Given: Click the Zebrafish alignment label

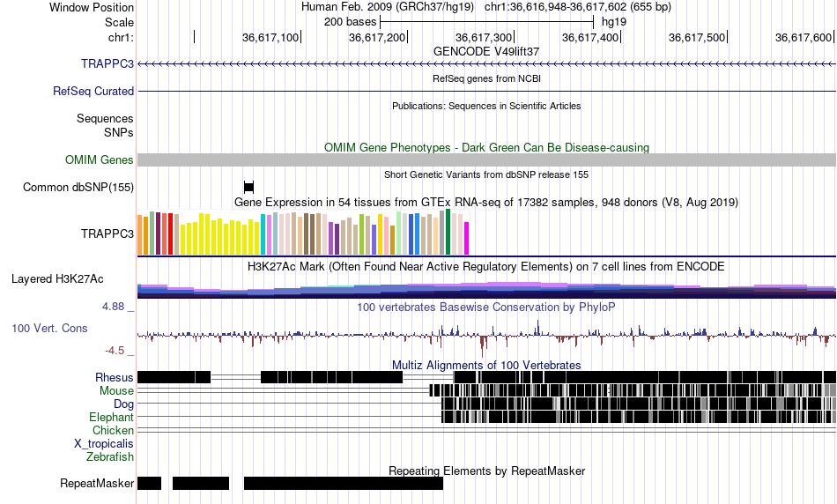Looking at the screenshot, I should tap(110, 457).
